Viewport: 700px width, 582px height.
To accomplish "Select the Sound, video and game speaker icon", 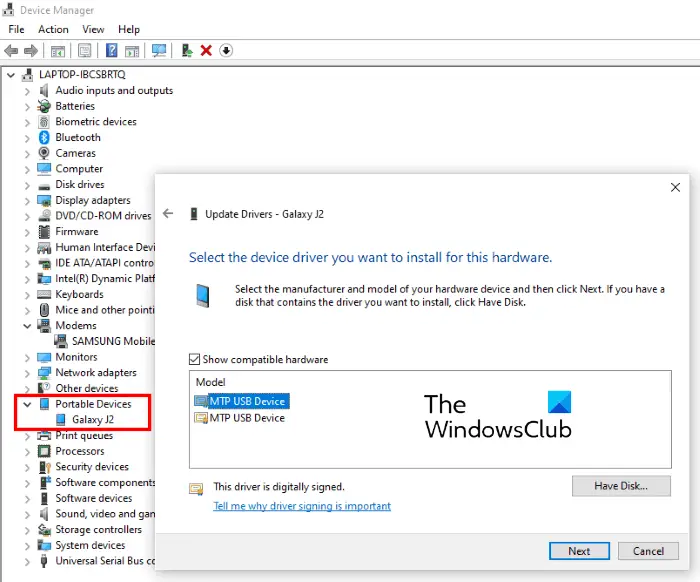I will [x=44, y=514].
